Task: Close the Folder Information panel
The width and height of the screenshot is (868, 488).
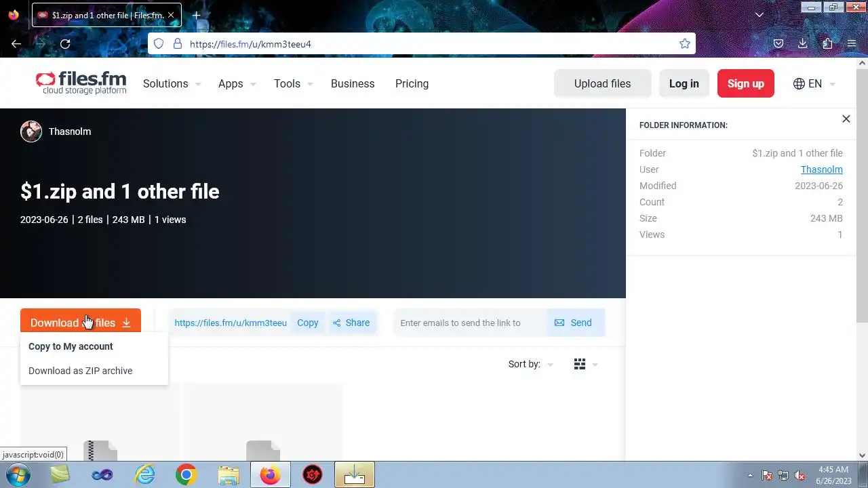Action: pos(846,119)
